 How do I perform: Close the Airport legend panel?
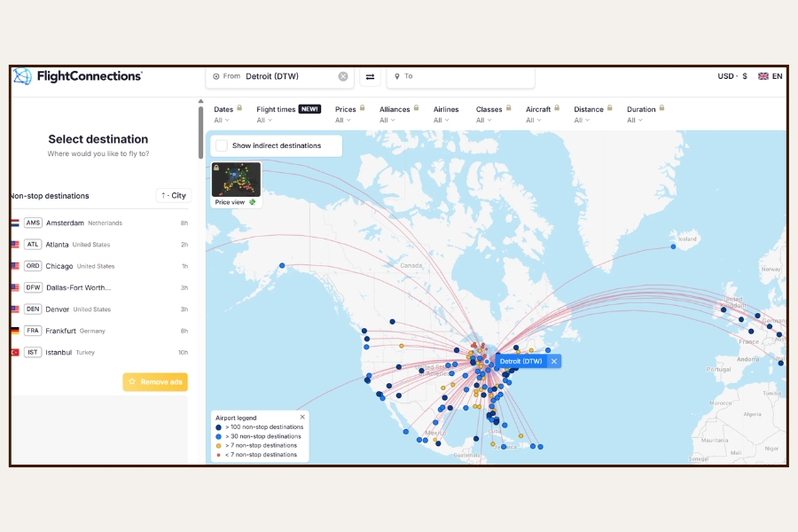(302, 417)
